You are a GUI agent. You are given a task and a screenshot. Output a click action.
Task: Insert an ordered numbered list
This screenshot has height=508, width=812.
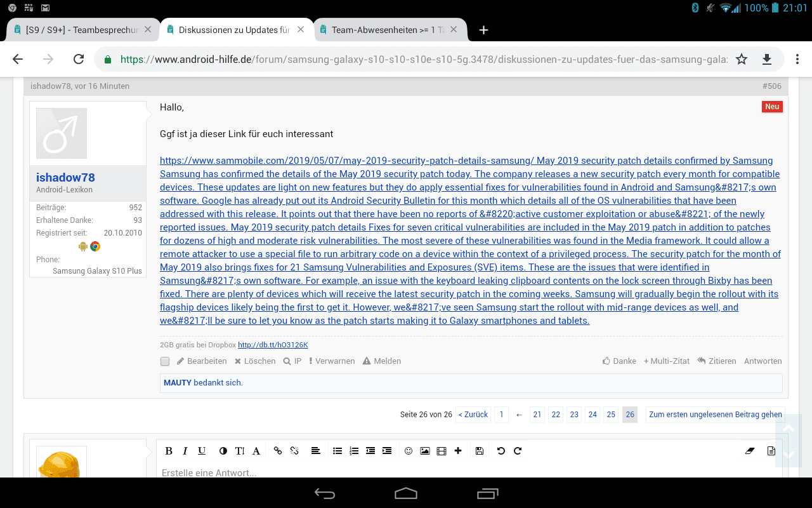[x=354, y=451]
